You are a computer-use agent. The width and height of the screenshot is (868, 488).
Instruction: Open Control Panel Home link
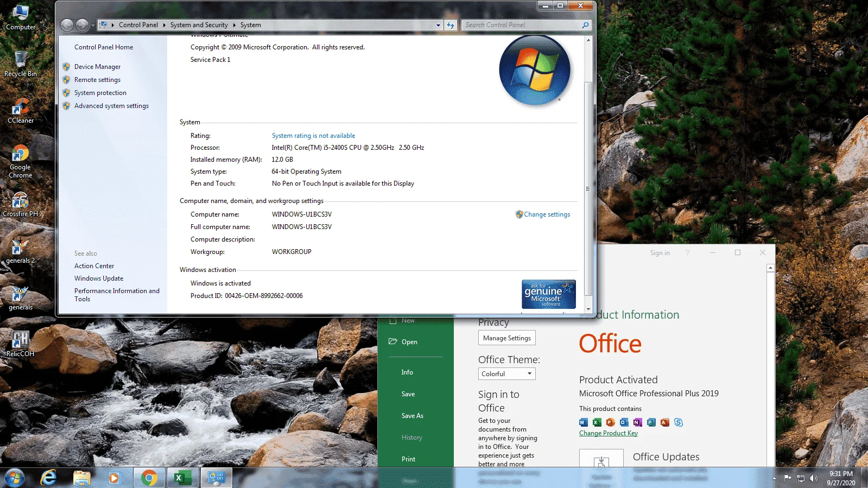pyautogui.click(x=104, y=47)
